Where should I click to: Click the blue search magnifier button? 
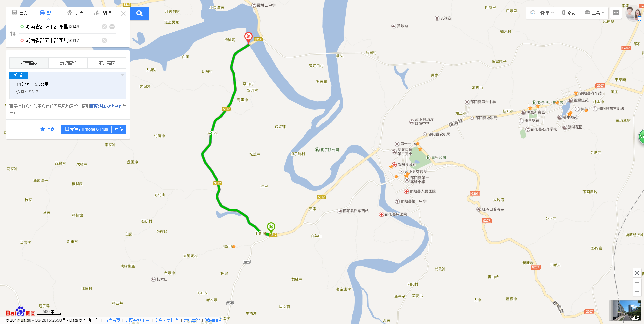pos(139,13)
